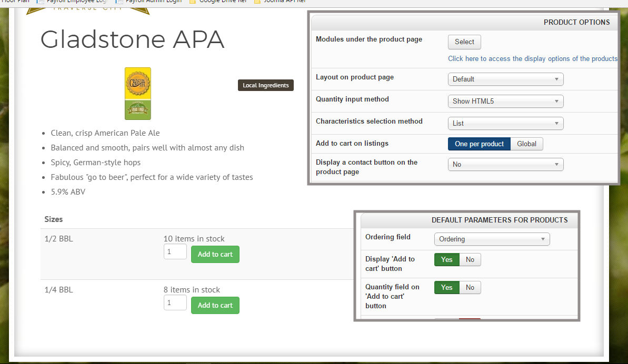Open the Payroll Employee Login bookmark

point(71,2)
